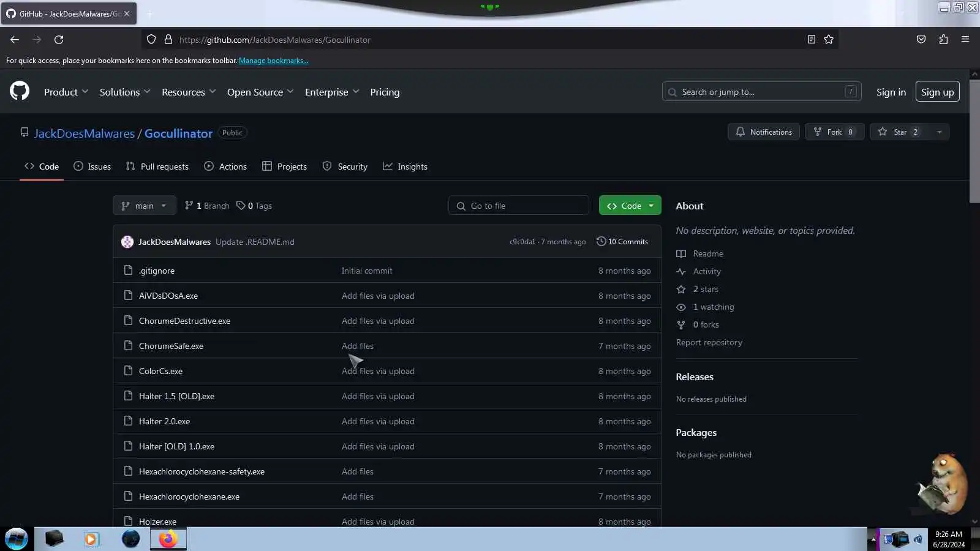Open the Firefox extensions icon

point(943,40)
